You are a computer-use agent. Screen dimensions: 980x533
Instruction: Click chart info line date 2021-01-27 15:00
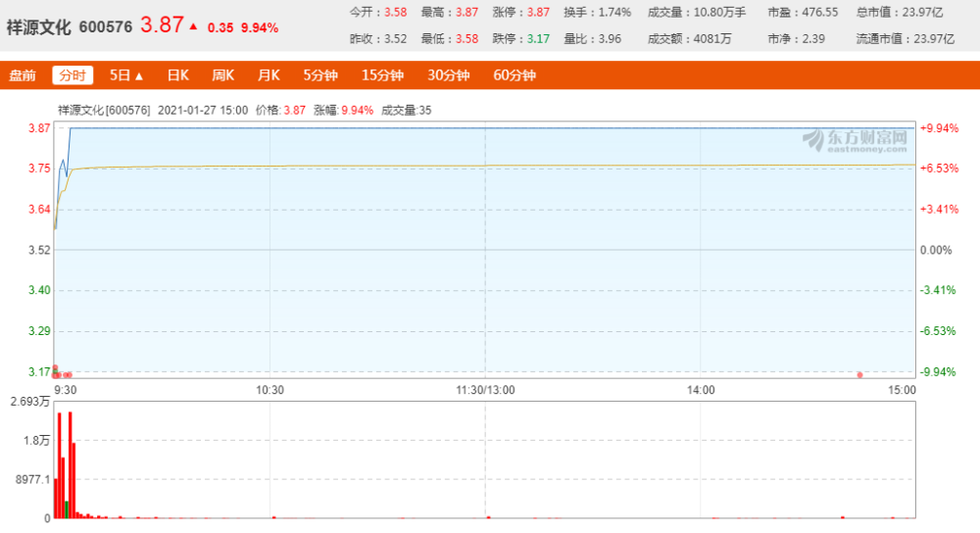click(203, 111)
